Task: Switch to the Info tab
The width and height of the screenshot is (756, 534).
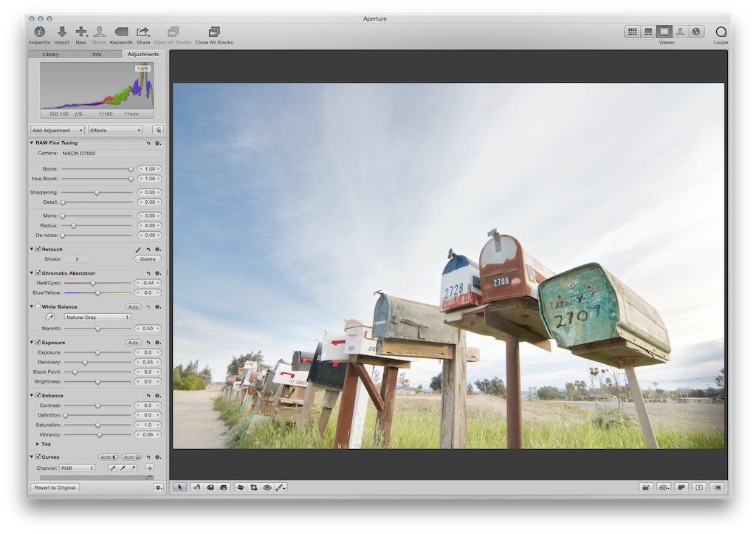Action: [x=97, y=55]
